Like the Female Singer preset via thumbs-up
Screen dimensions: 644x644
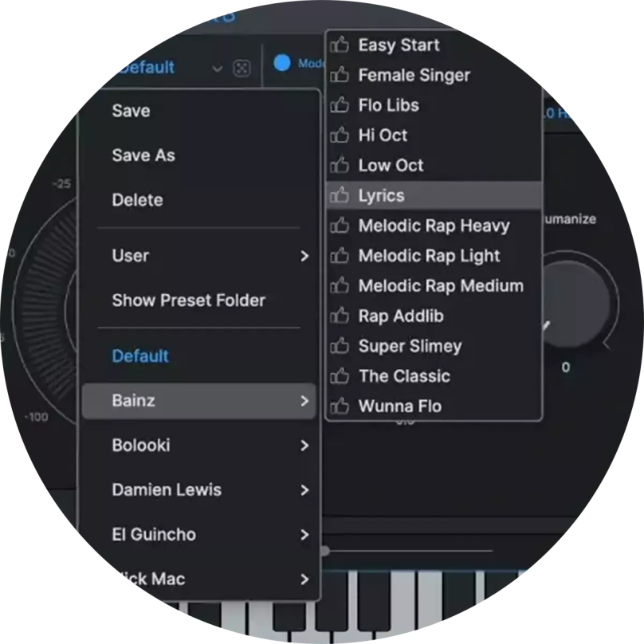point(340,75)
